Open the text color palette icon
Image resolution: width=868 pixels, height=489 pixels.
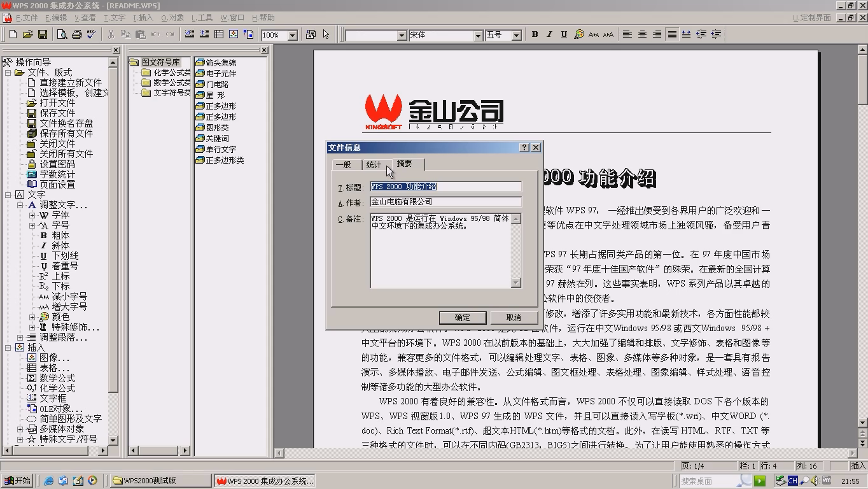[x=579, y=34]
